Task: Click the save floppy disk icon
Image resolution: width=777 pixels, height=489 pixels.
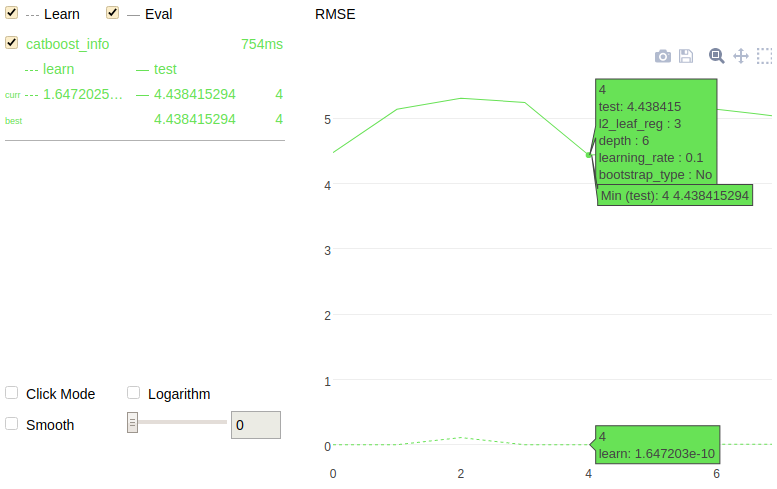Action: click(x=686, y=56)
